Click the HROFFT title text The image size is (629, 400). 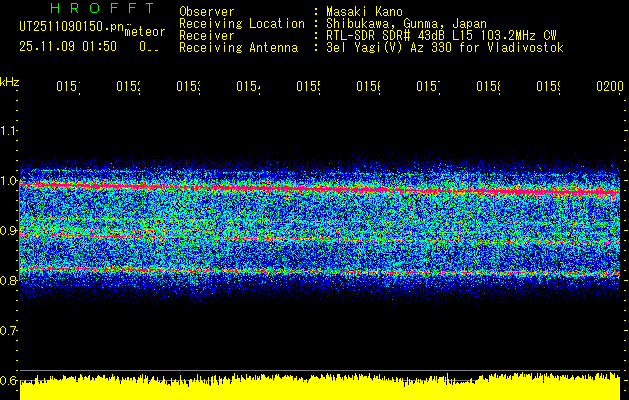coord(103,8)
